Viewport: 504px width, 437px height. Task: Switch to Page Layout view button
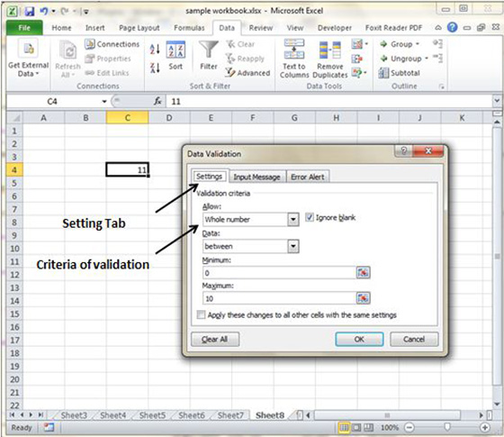click(x=356, y=428)
